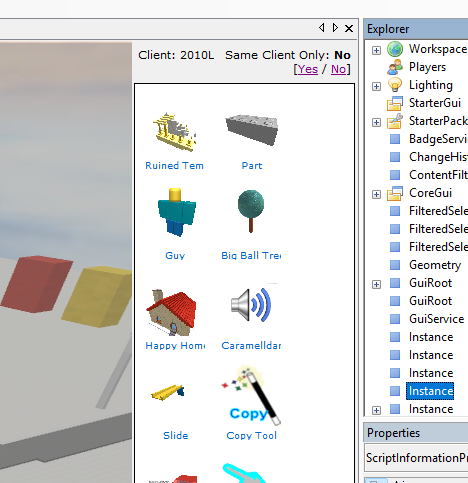Expand the CoreGui tree node

[x=376, y=194]
